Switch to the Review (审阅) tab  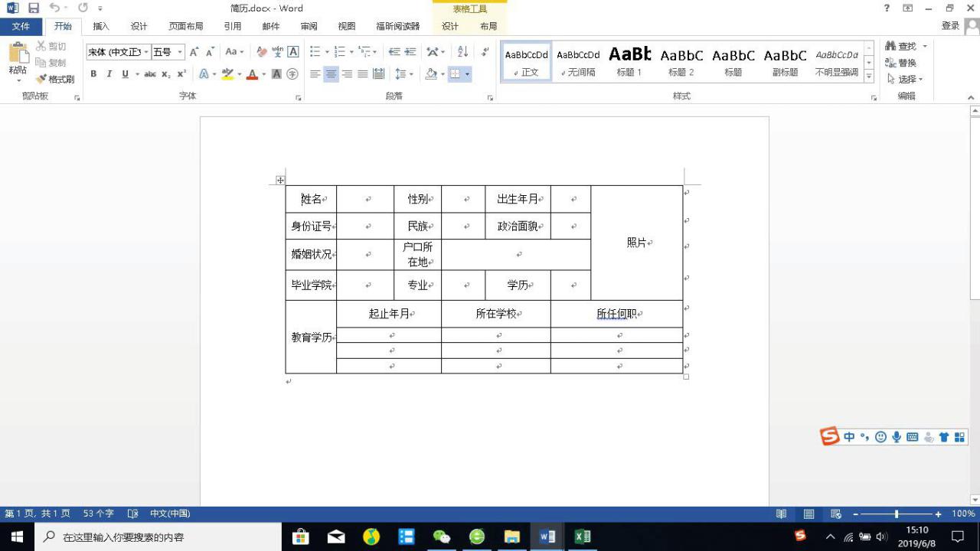click(x=309, y=26)
